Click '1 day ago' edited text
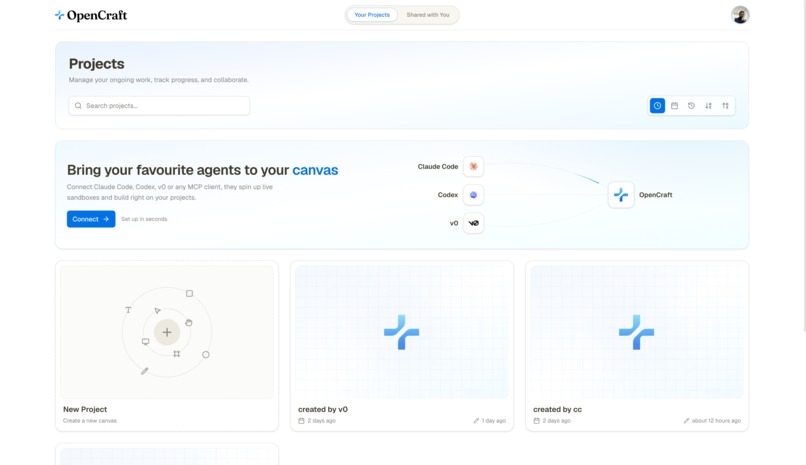This screenshot has height=465, width=806. tap(493, 421)
